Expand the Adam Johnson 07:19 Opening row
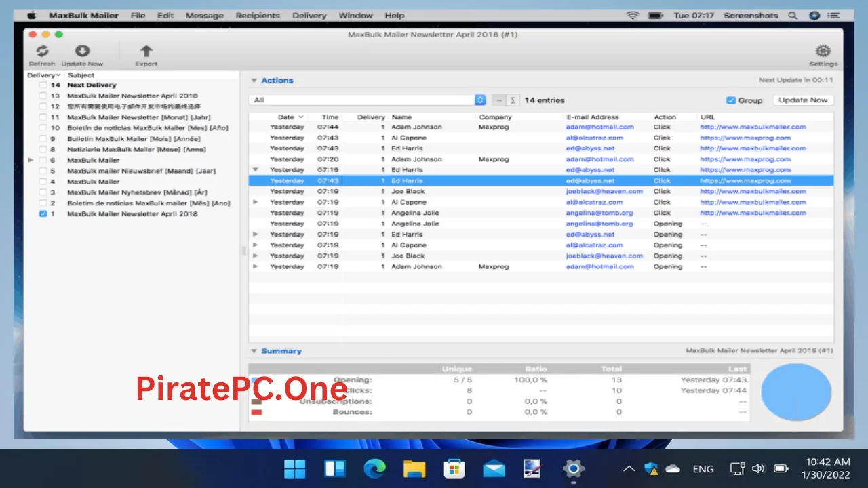 [256, 267]
